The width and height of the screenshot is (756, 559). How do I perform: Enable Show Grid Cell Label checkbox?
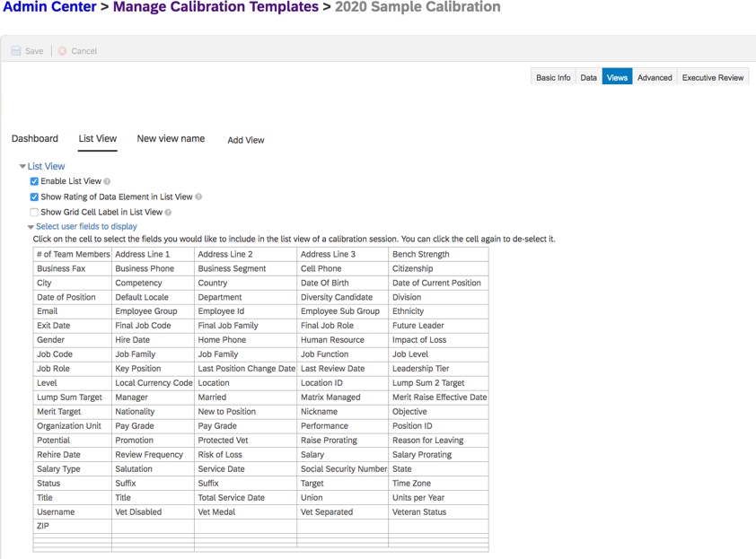34,213
